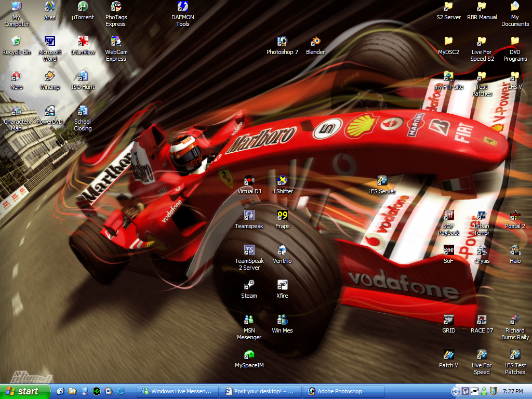
Task: Switch to Post your desktop! taskbar window
Action: [x=261, y=392]
